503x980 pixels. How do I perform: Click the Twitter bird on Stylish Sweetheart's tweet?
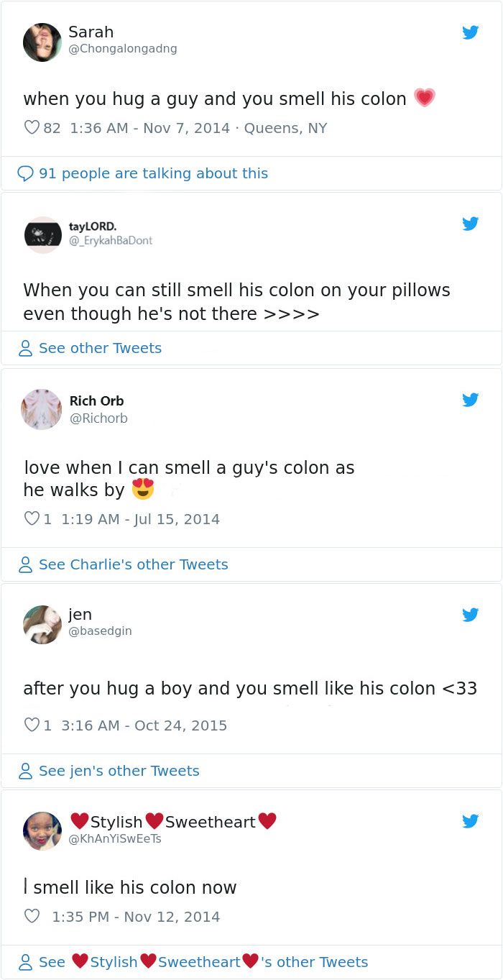pyautogui.click(x=470, y=821)
